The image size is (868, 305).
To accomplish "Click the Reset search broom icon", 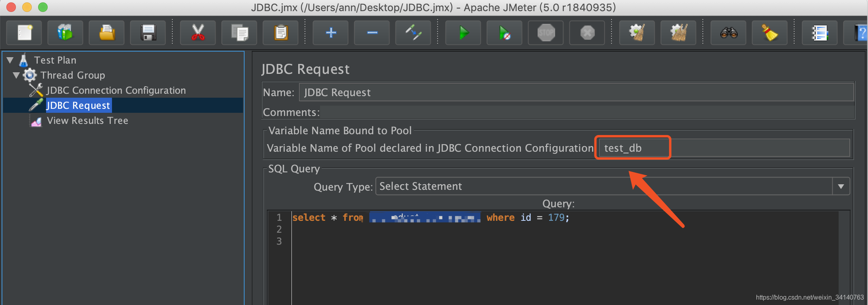I will (770, 33).
